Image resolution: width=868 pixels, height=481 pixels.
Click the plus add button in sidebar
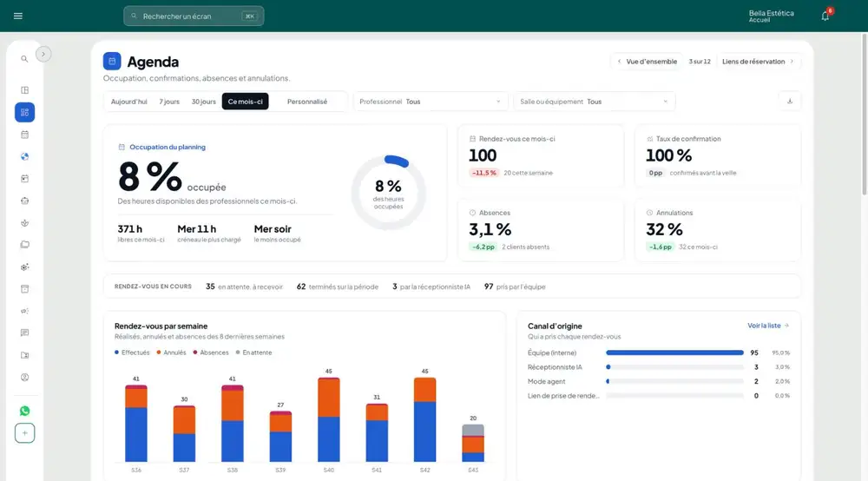point(24,433)
